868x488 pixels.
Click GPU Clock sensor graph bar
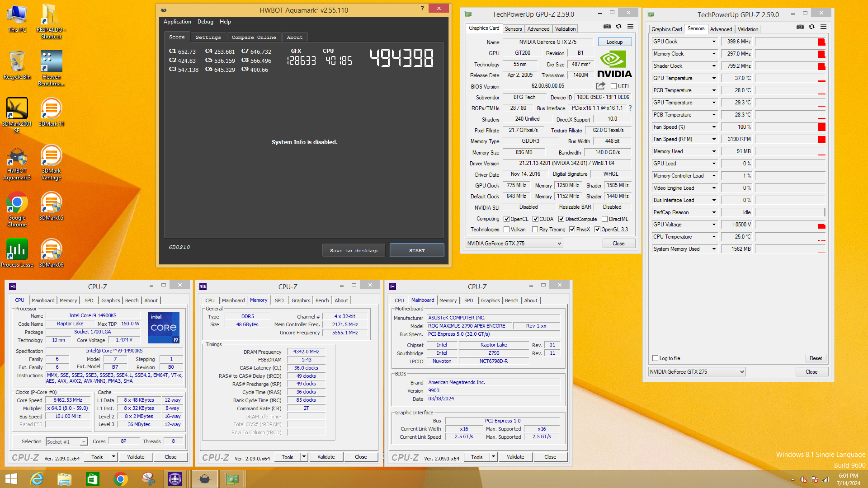[790, 42]
